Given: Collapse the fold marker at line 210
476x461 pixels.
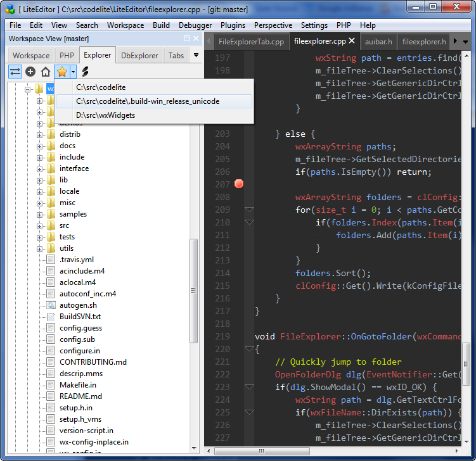Looking at the screenshot, I should click(x=249, y=222).
